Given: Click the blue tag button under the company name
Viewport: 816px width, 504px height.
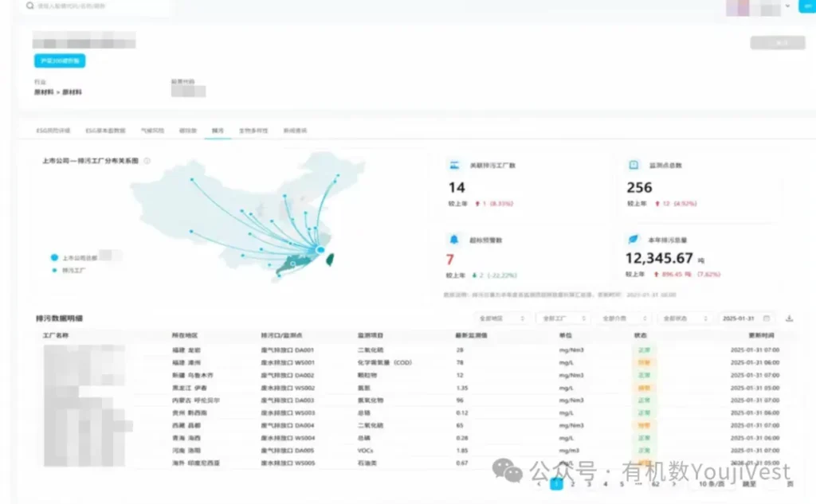Looking at the screenshot, I should coord(60,61).
